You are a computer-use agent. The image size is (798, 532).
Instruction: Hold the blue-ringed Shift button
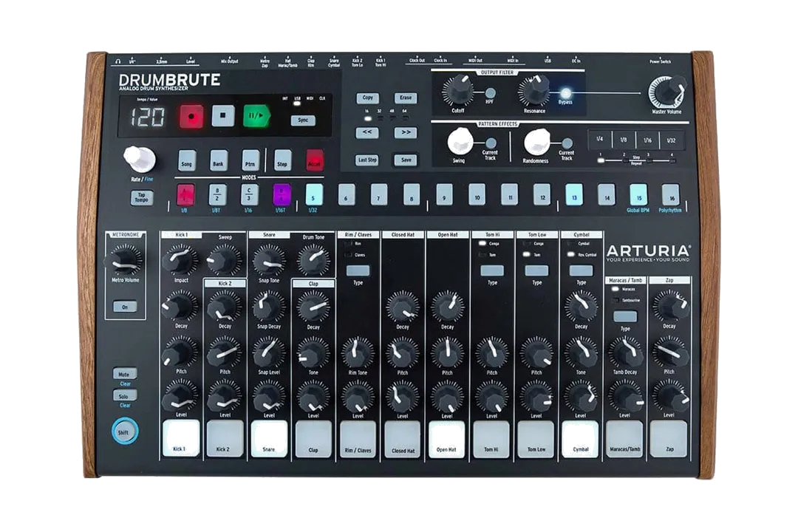pos(124,432)
